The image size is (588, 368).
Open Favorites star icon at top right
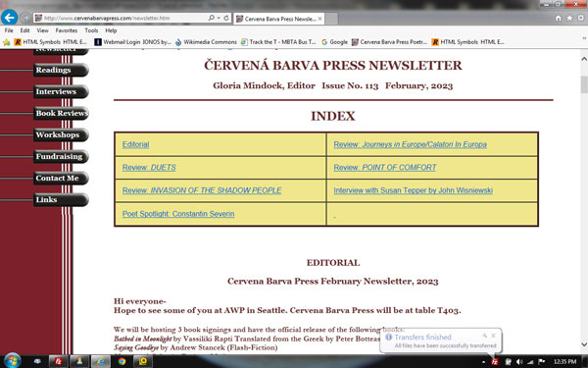point(569,18)
